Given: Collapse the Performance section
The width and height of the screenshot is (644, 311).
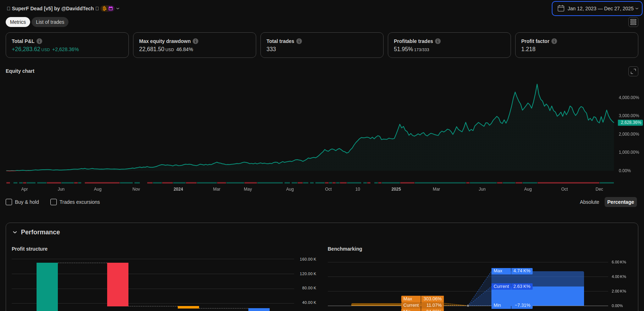Looking at the screenshot, I should coord(15,232).
